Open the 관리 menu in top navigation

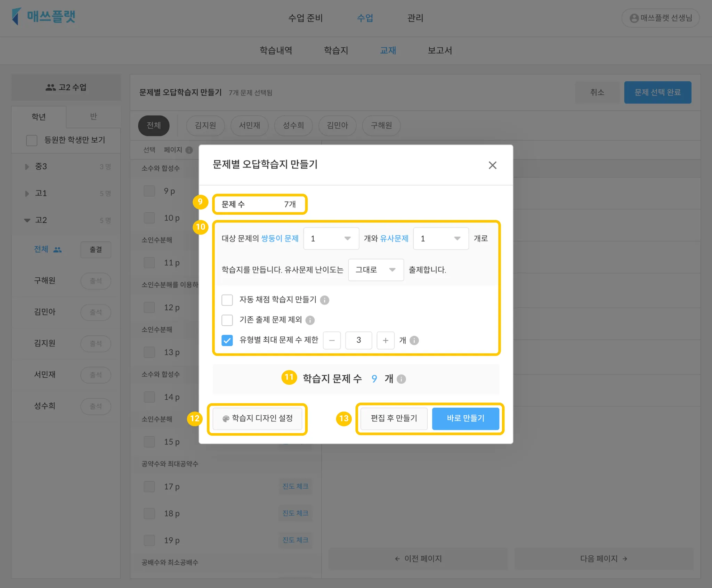[415, 18]
